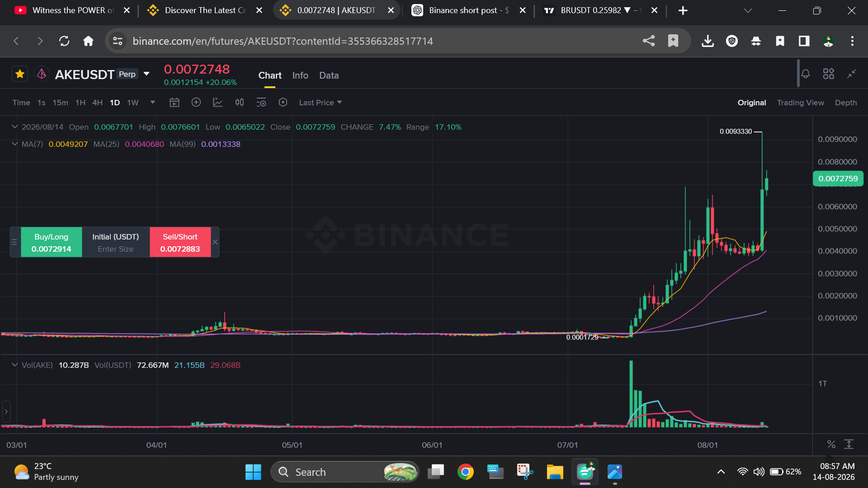Switch to Original chart view
The width and height of the screenshot is (868, 488).
[x=752, y=103]
